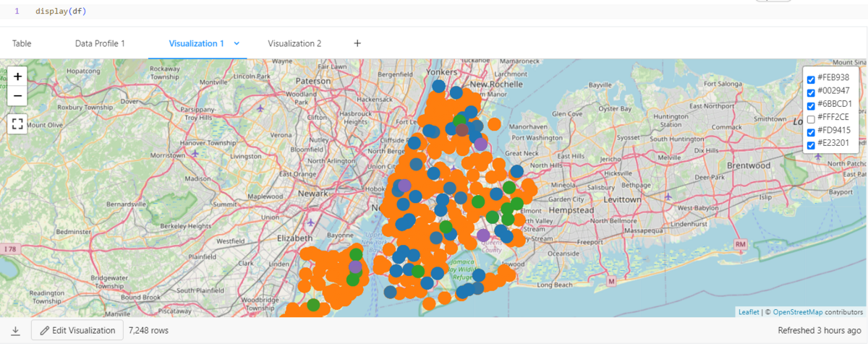Toggle the #FD9415 legend checkbox

pos(811,131)
